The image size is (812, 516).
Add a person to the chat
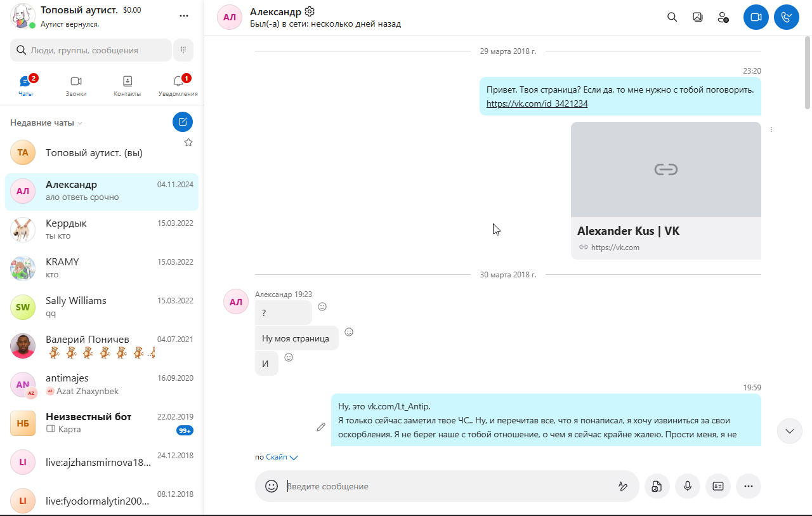tap(723, 17)
